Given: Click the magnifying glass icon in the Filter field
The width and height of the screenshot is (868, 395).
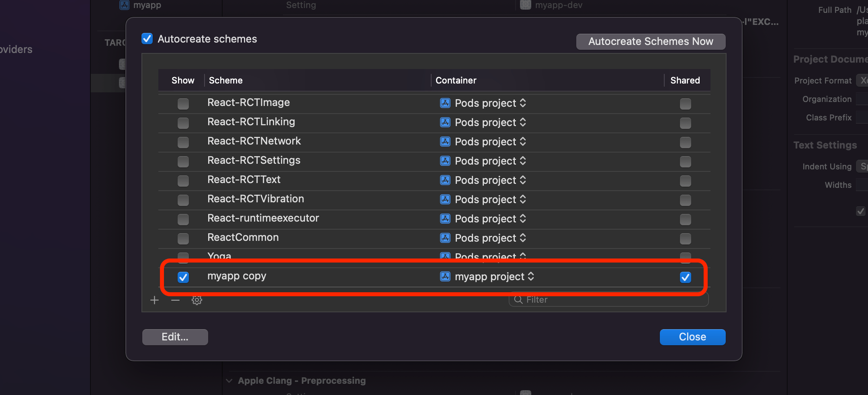Looking at the screenshot, I should pyautogui.click(x=518, y=299).
